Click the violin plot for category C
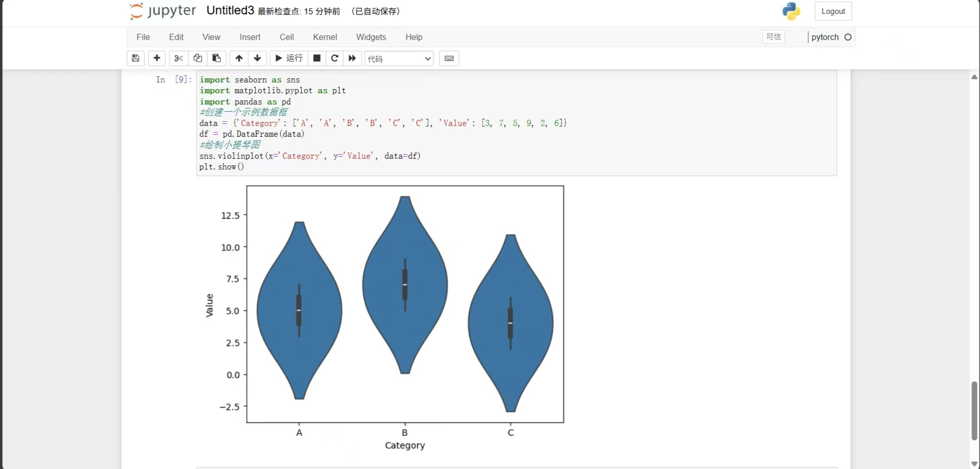The width and height of the screenshot is (980, 469). pos(510,323)
